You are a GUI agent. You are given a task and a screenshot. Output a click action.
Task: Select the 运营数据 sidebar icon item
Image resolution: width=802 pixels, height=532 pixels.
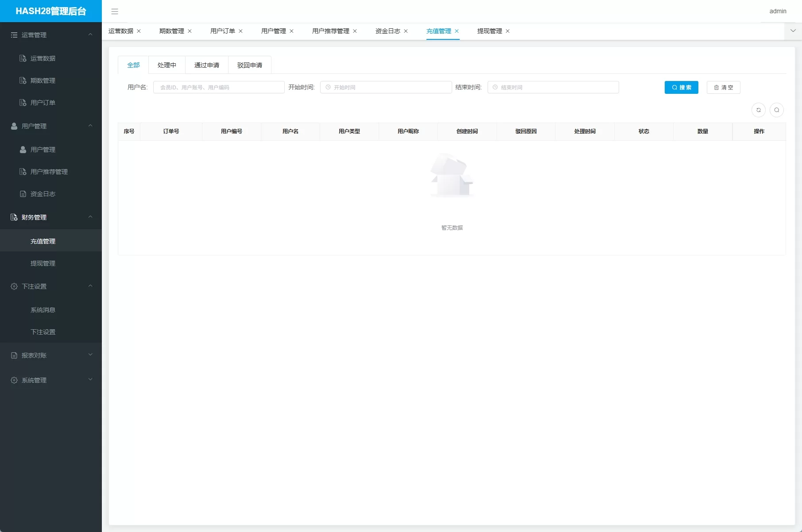pos(23,58)
